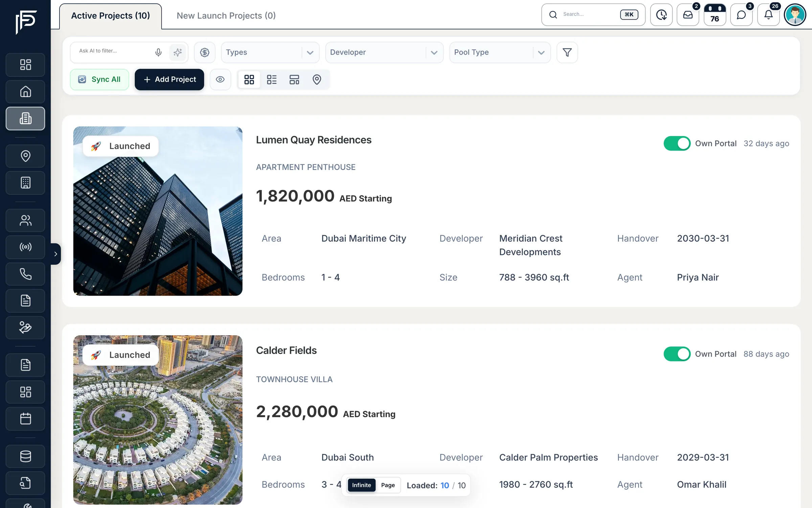Open the Developer dropdown
This screenshot has width=812, height=508.
tap(384, 52)
